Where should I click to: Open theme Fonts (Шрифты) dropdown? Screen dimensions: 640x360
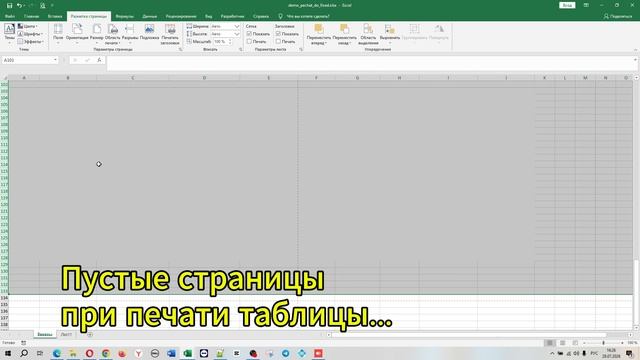pyautogui.click(x=31, y=34)
